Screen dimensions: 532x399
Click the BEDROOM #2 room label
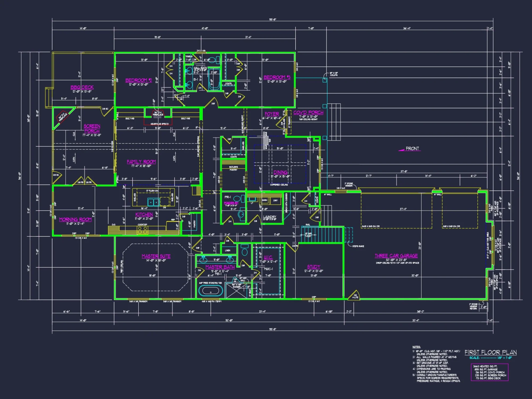coord(139,80)
